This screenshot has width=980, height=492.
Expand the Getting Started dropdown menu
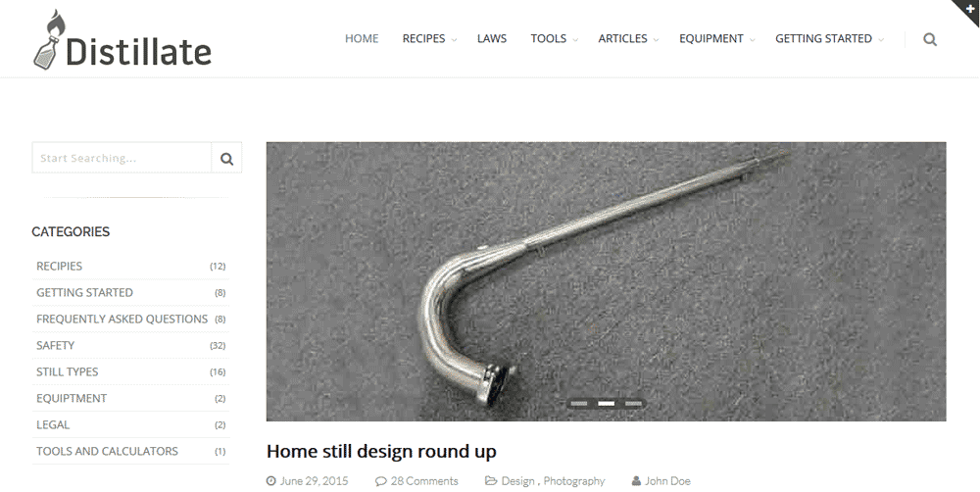click(829, 39)
